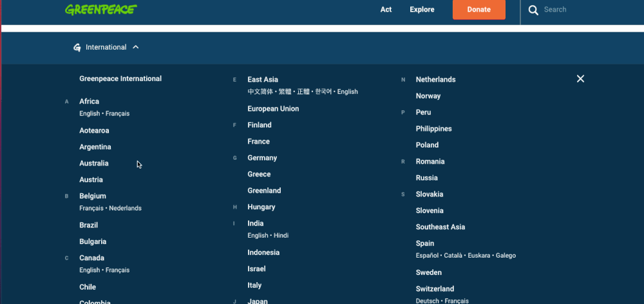Image resolution: width=644 pixels, height=304 pixels.
Task: Select East Asia
Action: (263, 79)
